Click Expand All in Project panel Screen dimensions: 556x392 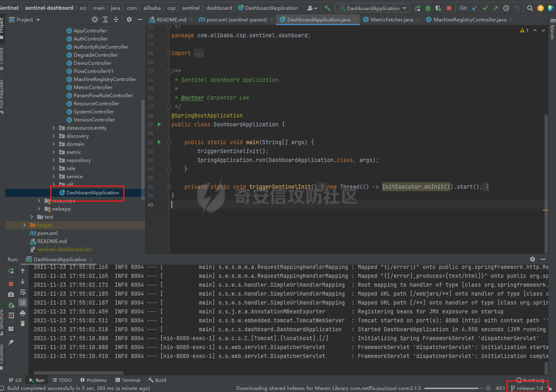point(105,19)
